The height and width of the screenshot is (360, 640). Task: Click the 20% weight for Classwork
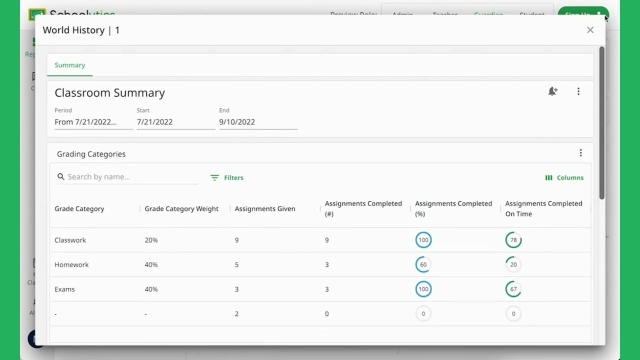tap(151, 240)
